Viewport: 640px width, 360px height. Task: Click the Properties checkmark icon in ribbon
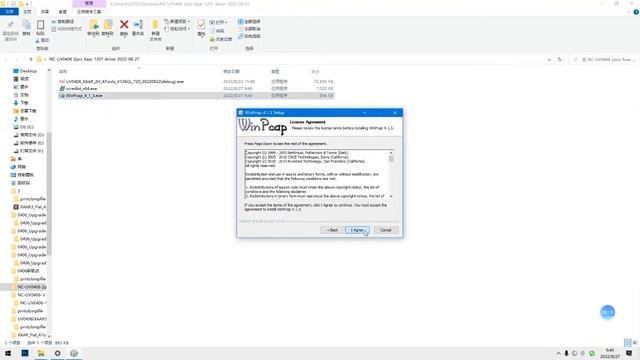(201, 24)
